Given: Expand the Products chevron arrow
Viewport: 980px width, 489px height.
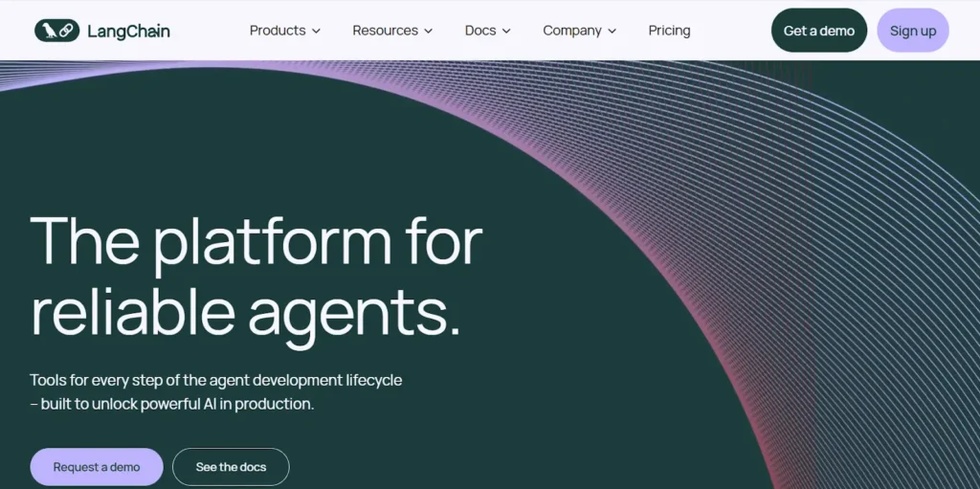Looking at the screenshot, I should click(316, 32).
